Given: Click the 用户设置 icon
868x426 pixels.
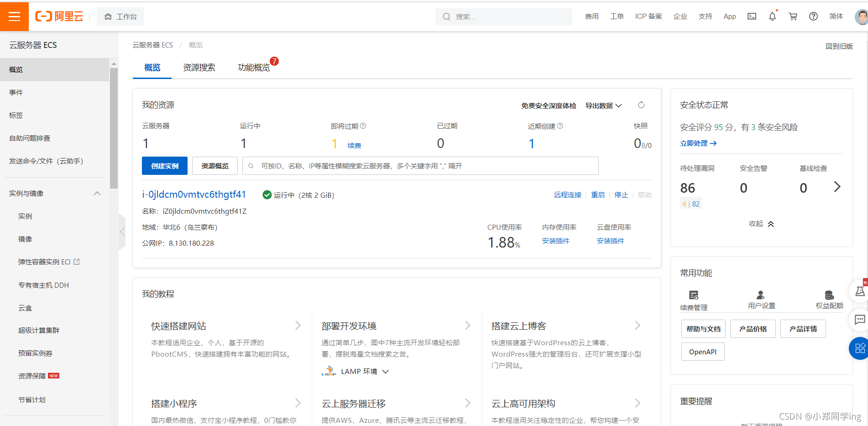Looking at the screenshot, I should coord(760,295).
